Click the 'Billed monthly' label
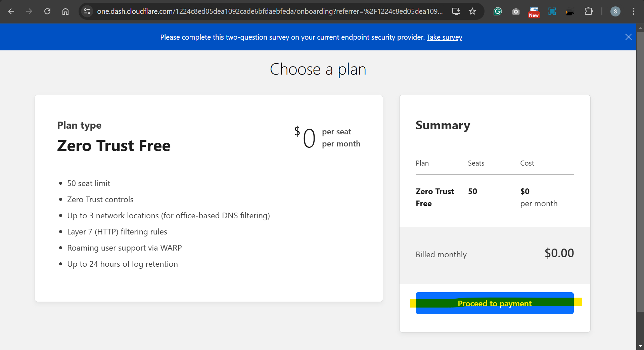Viewport: 644px width, 350px height. [x=441, y=255]
